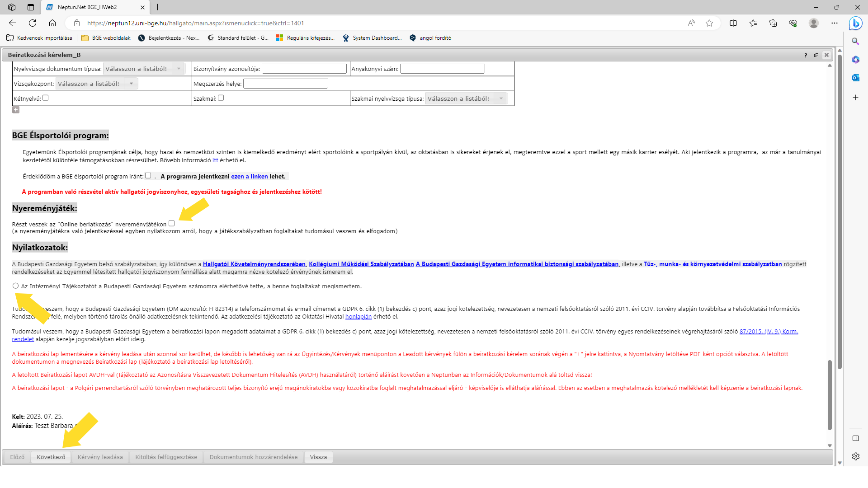Click the browser address bar URL
The height and width of the screenshot is (488, 868).
[195, 23]
